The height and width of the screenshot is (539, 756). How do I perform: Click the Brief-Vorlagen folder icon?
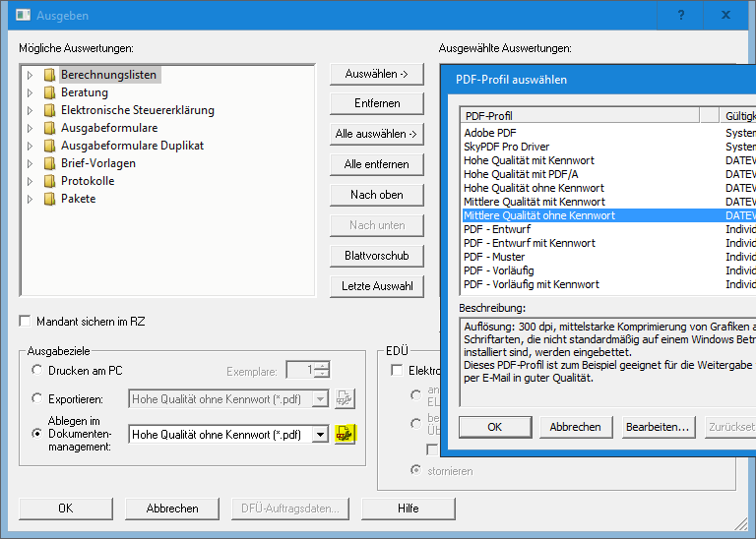pos(49,163)
